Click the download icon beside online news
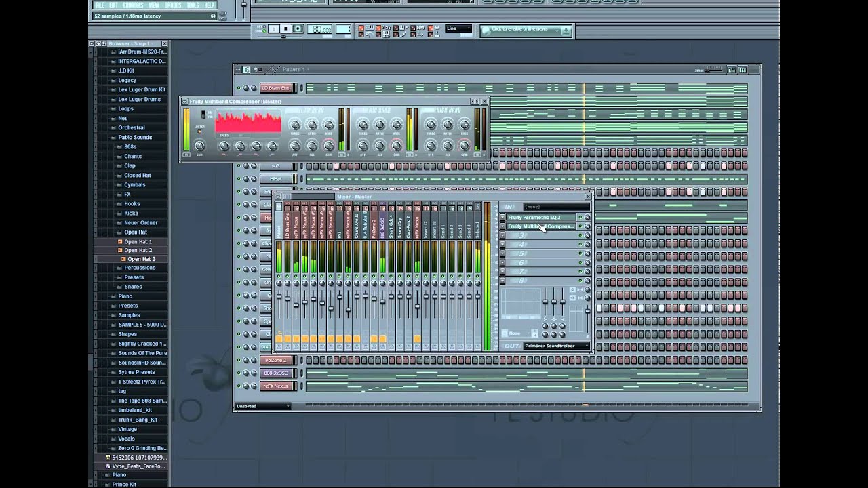 (566, 30)
